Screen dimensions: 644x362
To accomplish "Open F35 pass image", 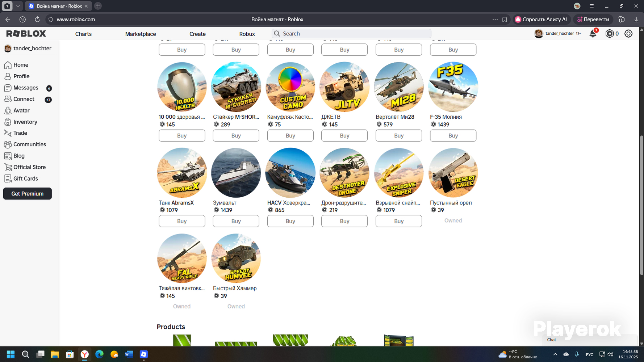I will click(453, 87).
